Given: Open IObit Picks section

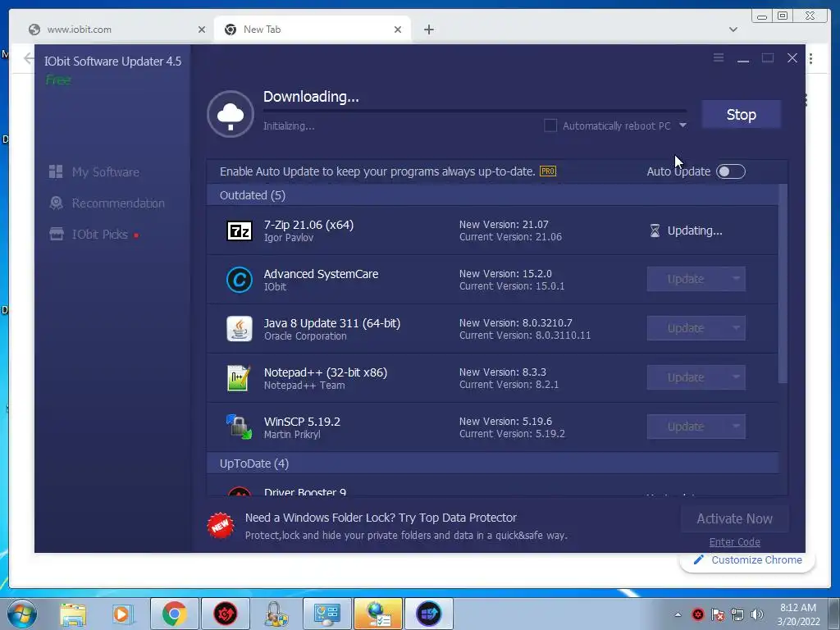Looking at the screenshot, I should 94,234.
